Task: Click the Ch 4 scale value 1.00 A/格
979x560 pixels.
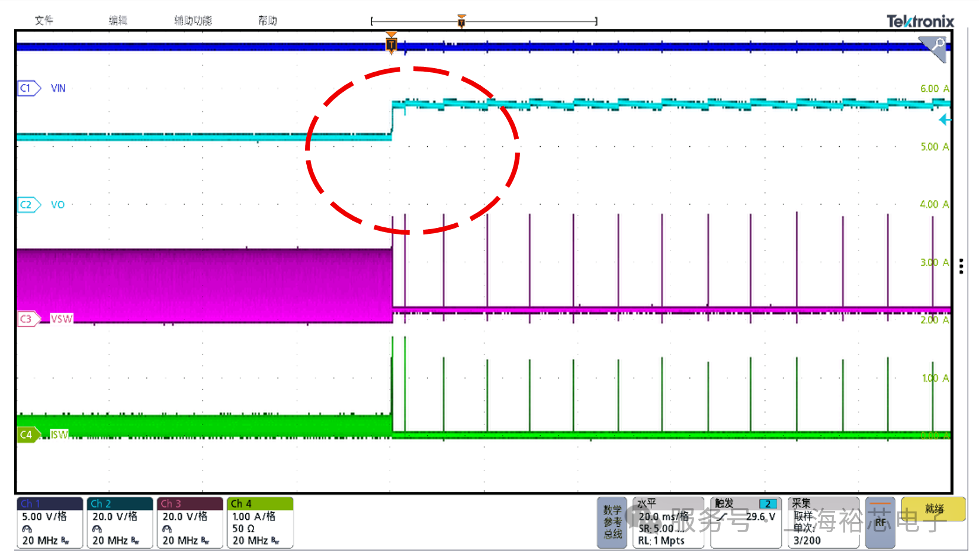Action: click(x=253, y=516)
